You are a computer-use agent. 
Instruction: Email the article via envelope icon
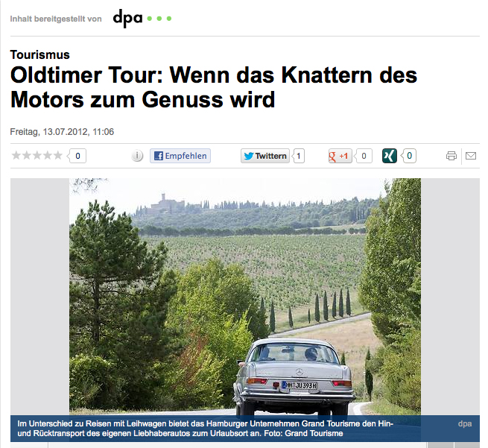coord(471,156)
